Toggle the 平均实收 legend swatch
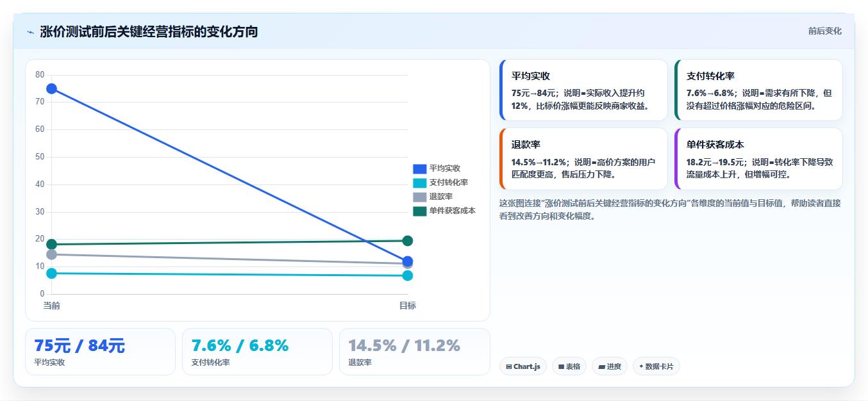 coord(419,168)
